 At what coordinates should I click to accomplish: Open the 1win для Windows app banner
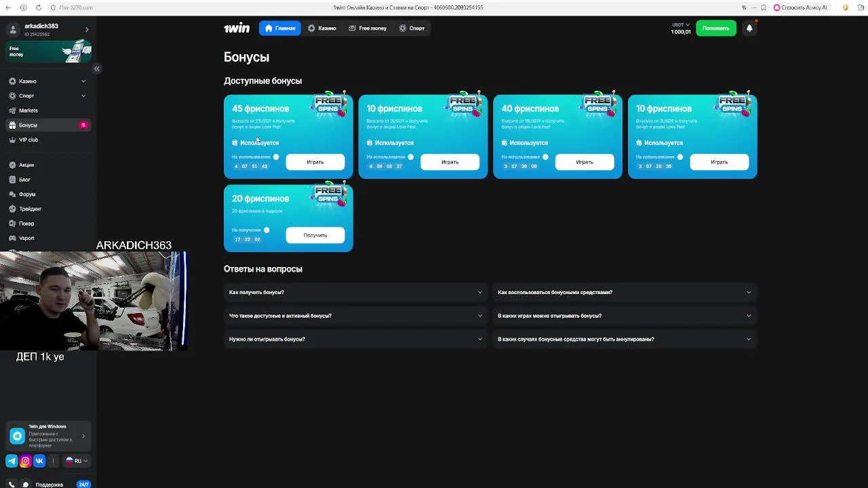[x=49, y=436]
